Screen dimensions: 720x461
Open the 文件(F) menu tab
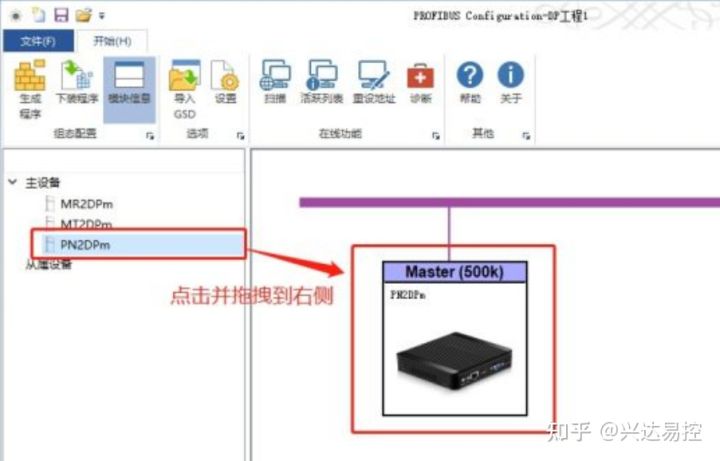pyautogui.click(x=38, y=41)
